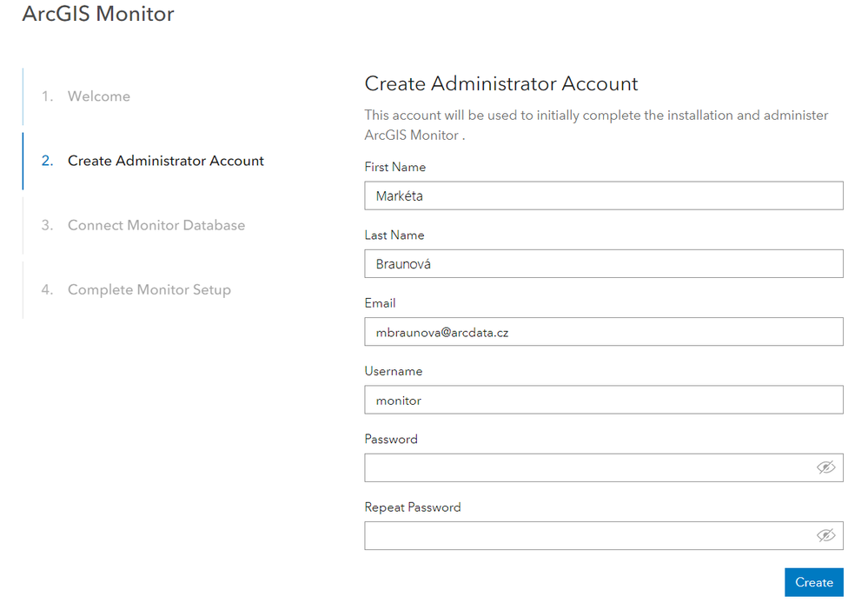Focus the Last Name field containing Braunová
The image size is (868, 616).
tap(603, 263)
